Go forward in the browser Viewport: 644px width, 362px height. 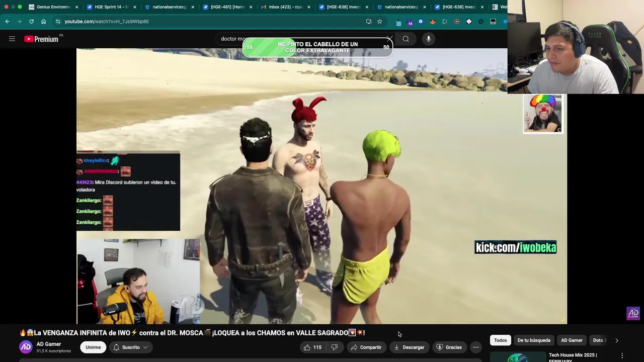click(x=19, y=21)
